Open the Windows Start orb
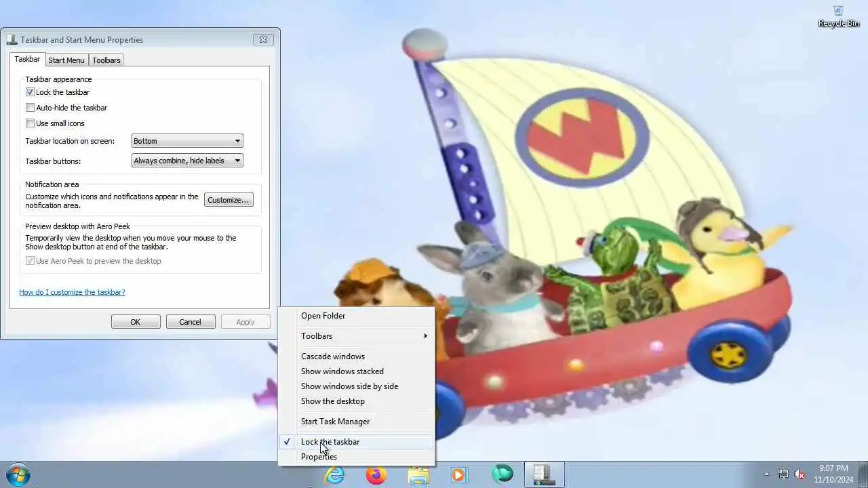The width and height of the screenshot is (868, 488). 17,474
